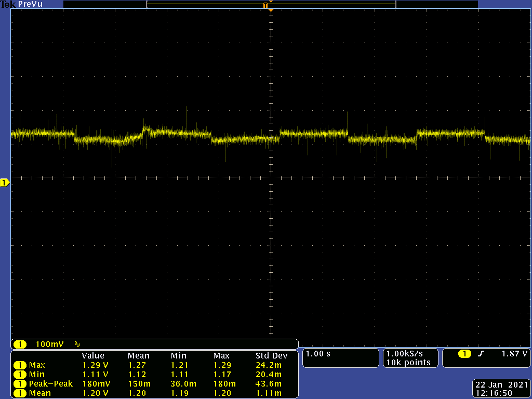Click Min row std dev 20.4m
Image resolution: width=532 pixels, height=399 pixels.
point(269,375)
